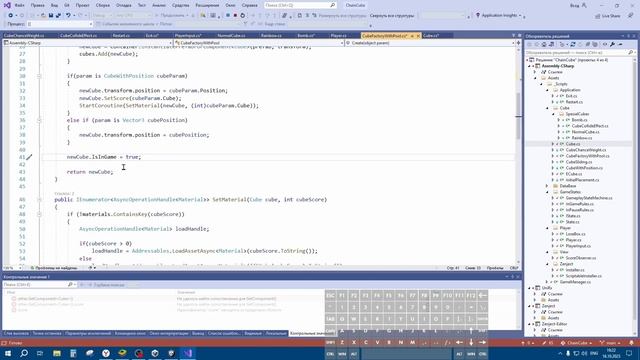Collapse the if block at line 48

(39, 214)
